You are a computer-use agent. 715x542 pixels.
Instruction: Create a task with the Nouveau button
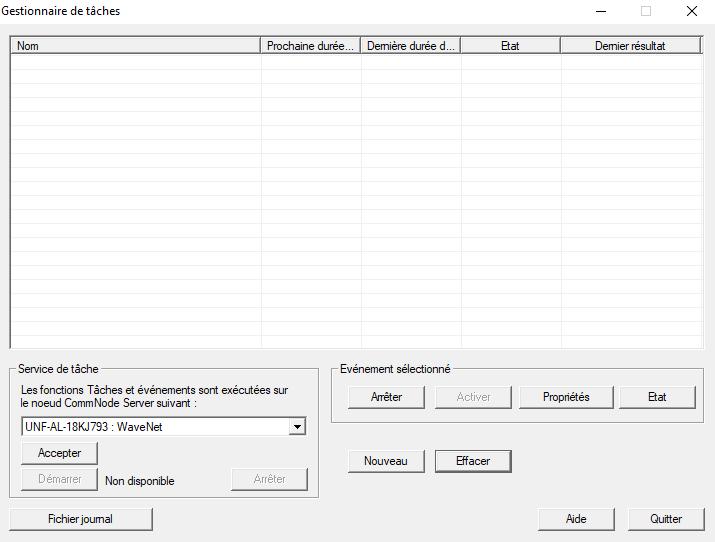(x=386, y=461)
